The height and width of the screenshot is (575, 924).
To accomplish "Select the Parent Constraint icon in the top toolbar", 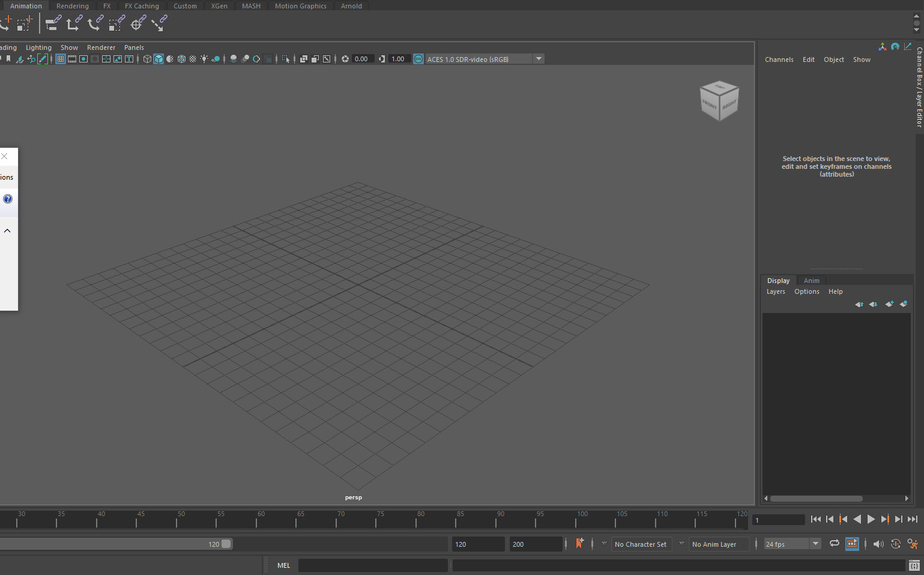I will tap(53, 23).
